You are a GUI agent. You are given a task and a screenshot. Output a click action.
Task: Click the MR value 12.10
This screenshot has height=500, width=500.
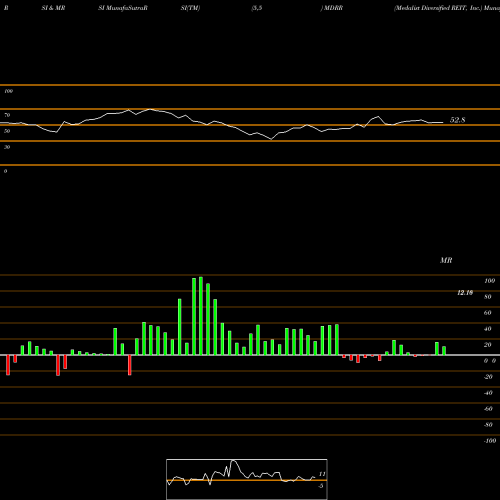point(465,293)
